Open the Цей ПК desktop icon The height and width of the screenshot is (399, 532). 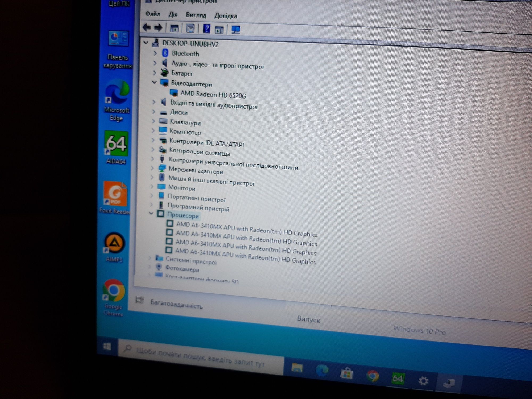[x=119, y=4]
